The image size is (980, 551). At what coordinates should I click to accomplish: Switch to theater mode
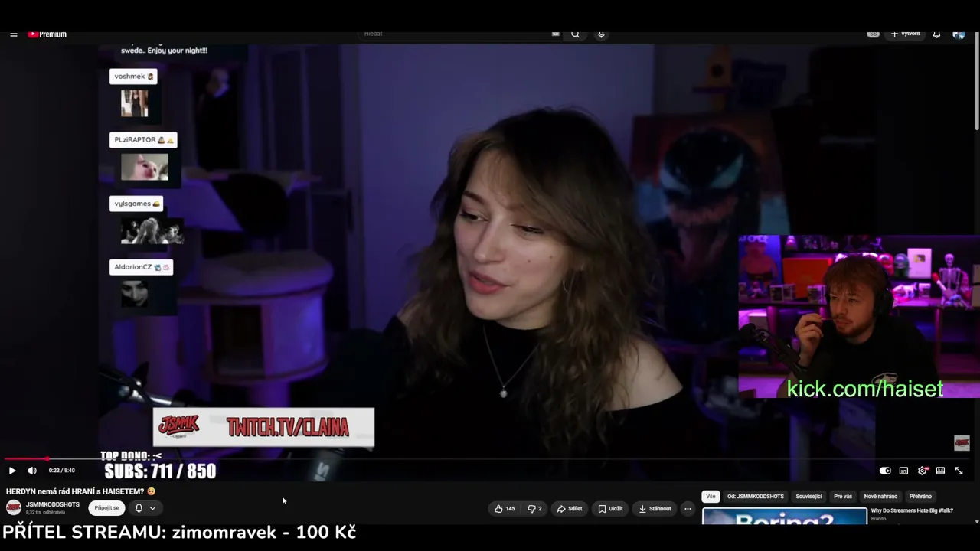940,471
